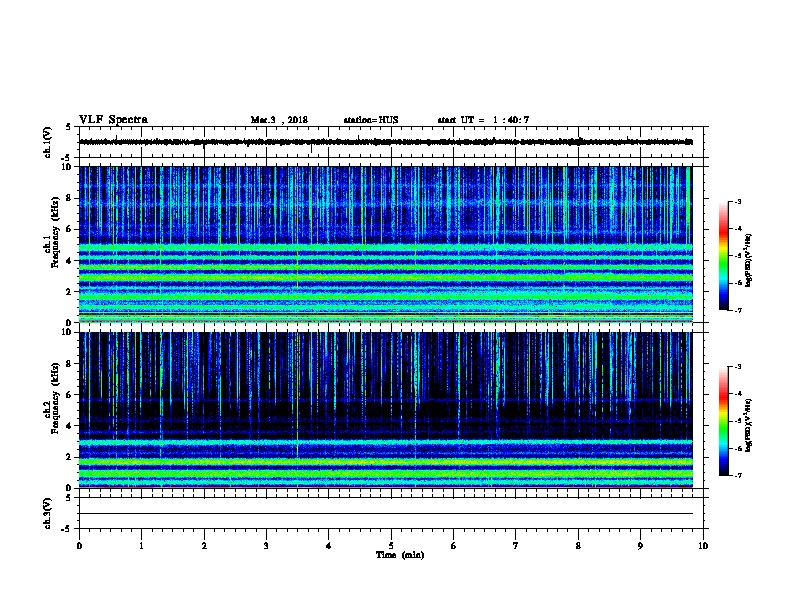792x612 pixels.
Task: Click the "ch.1(V)" axis label
Action: pyautogui.click(x=48, y=142)
